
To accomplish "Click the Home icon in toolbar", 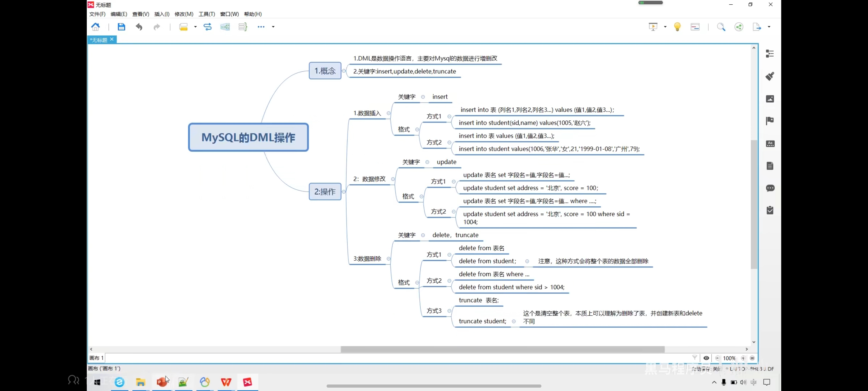I will pyautogui.click(x=95, y=27).
